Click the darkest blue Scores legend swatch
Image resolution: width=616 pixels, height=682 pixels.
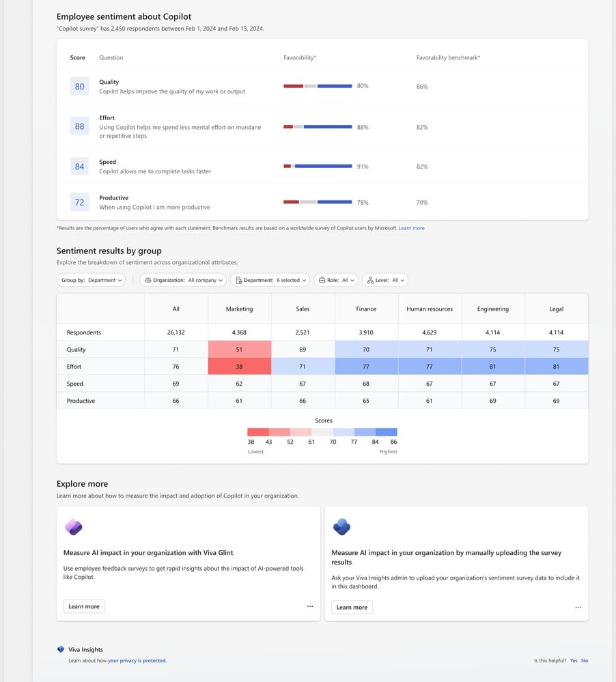[x=387, y=432]
